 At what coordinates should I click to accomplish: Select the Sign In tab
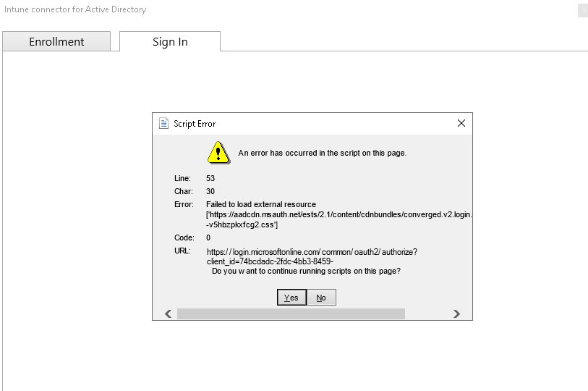point(170,41)
